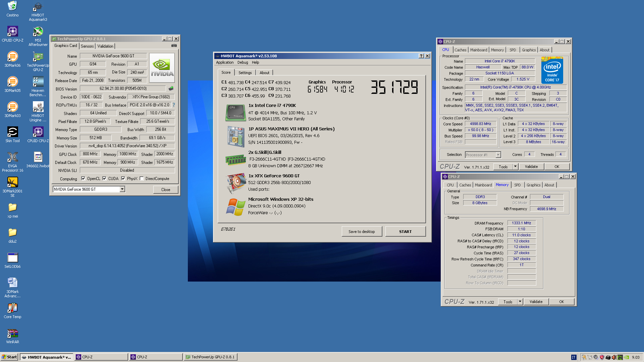Image resolution: width=644 pixels, height=362 pixels.
Task: Launch WinRAR from the desktop
Action: [x=12, y=336]
